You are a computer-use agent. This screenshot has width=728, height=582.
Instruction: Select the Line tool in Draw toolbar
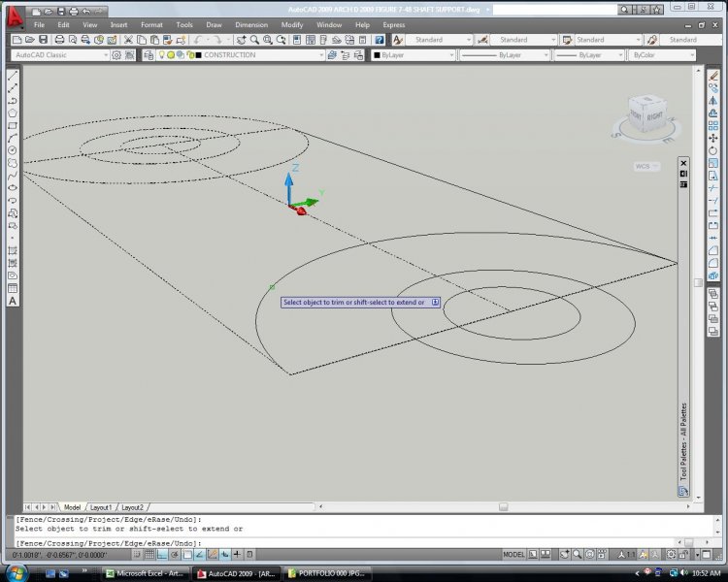tap(13, 75)
